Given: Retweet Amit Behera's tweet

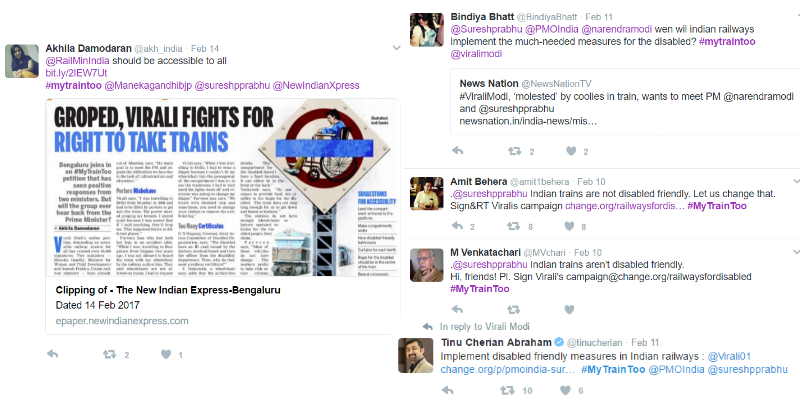Looking at the screenshot, I should pos(513,226).
